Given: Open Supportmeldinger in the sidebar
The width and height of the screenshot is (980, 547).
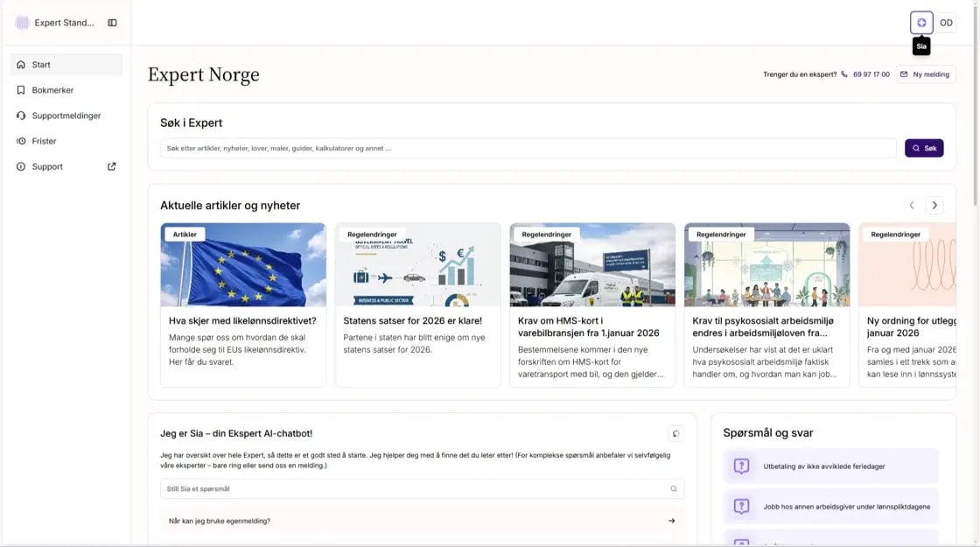Looking at the screenshot, I should point(66,116).
